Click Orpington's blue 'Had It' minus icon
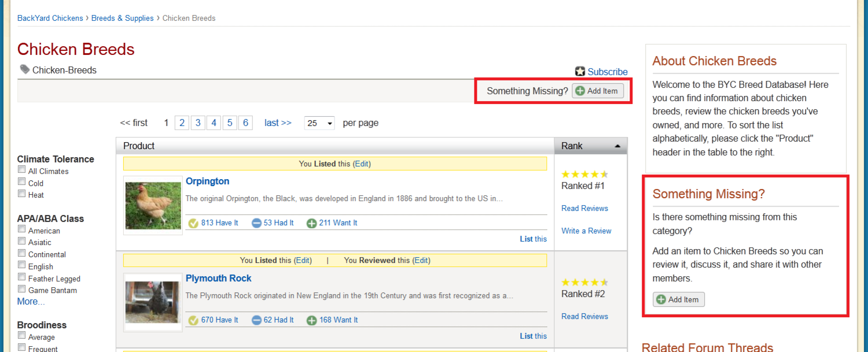The image size is (868, 352). coord(256,223)
